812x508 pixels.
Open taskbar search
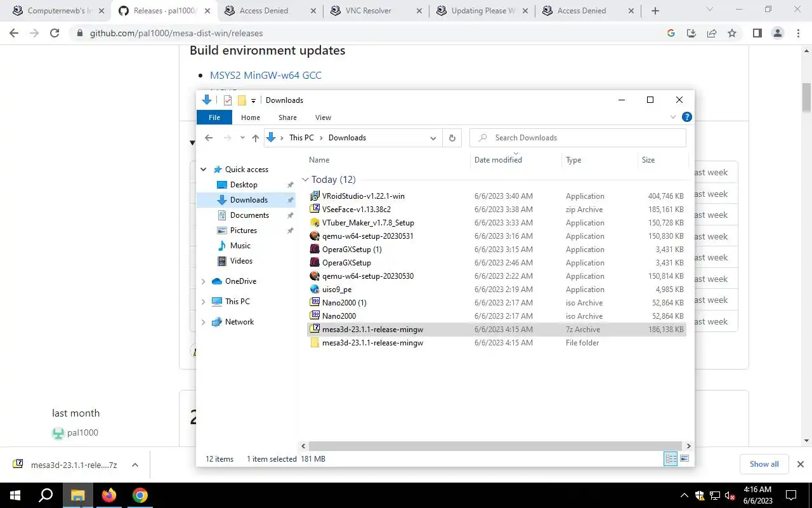46,495
